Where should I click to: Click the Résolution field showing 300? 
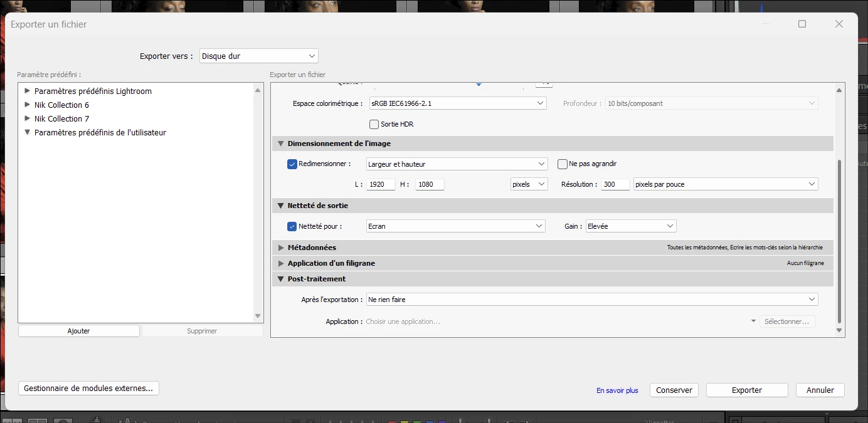615,184
